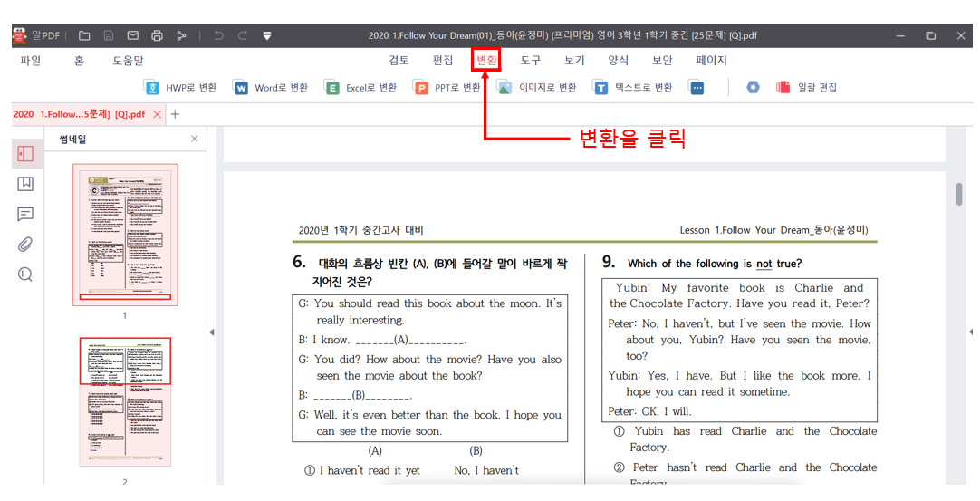The height and width of the screenshot is (501, 980).
Task: Click the vertical scrollbar handle
Action: tap(959, 194)
